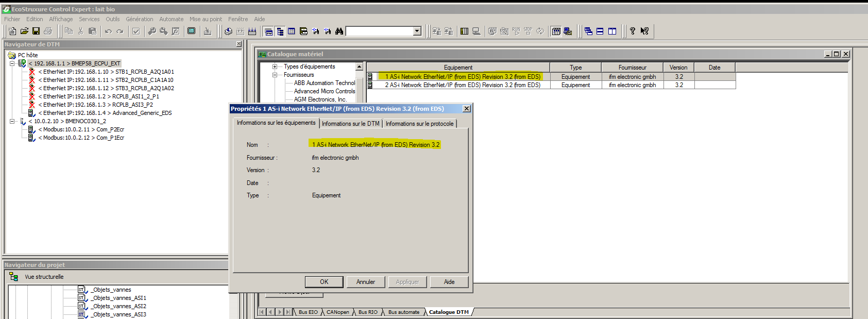
Task: Switch to Informations sur le protocole tab
Action: [419, 124]
